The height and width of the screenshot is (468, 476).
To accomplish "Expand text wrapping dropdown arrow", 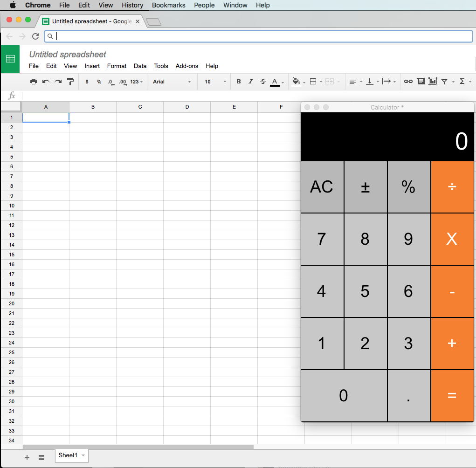I will coord(394,82).
